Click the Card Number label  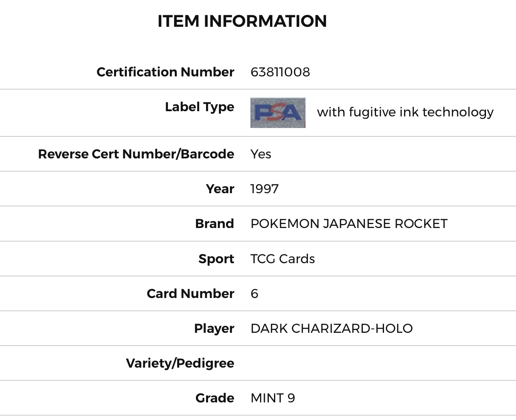[190, 294]
